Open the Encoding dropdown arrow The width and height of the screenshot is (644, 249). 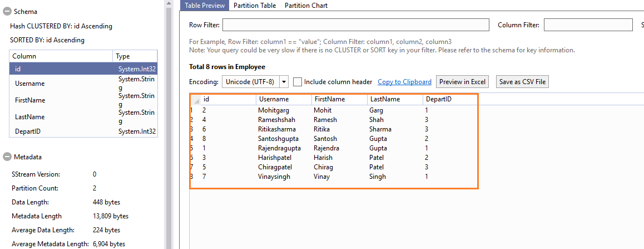coord(284,82)
